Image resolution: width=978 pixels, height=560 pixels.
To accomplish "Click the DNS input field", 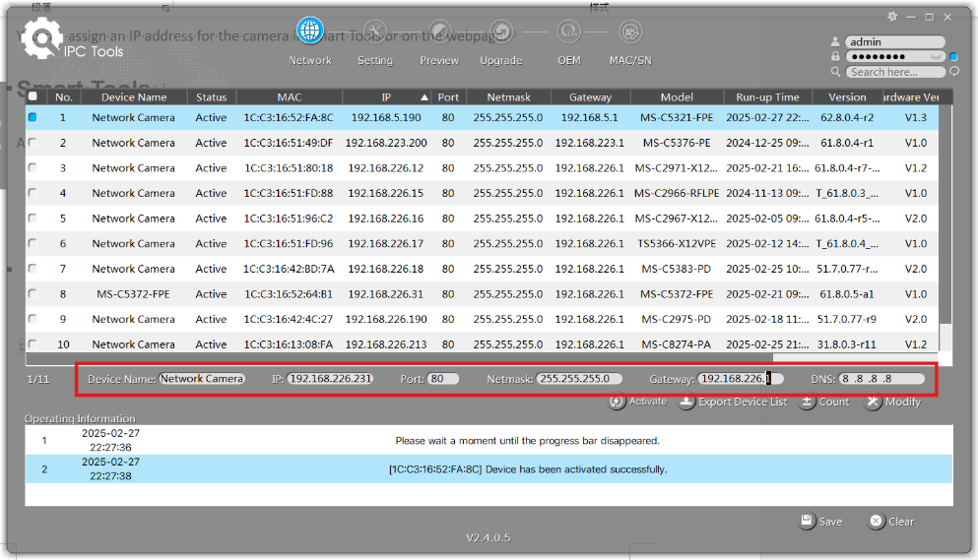I will click(x=881, y=379).
